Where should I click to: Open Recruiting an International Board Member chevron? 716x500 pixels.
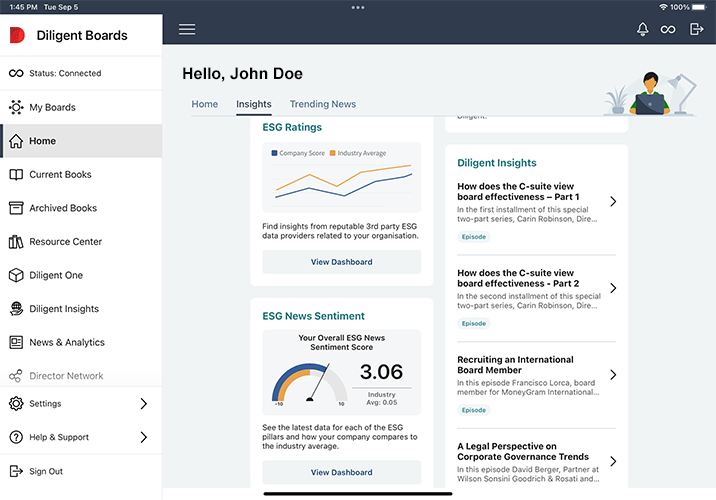(x=613, y=375)
